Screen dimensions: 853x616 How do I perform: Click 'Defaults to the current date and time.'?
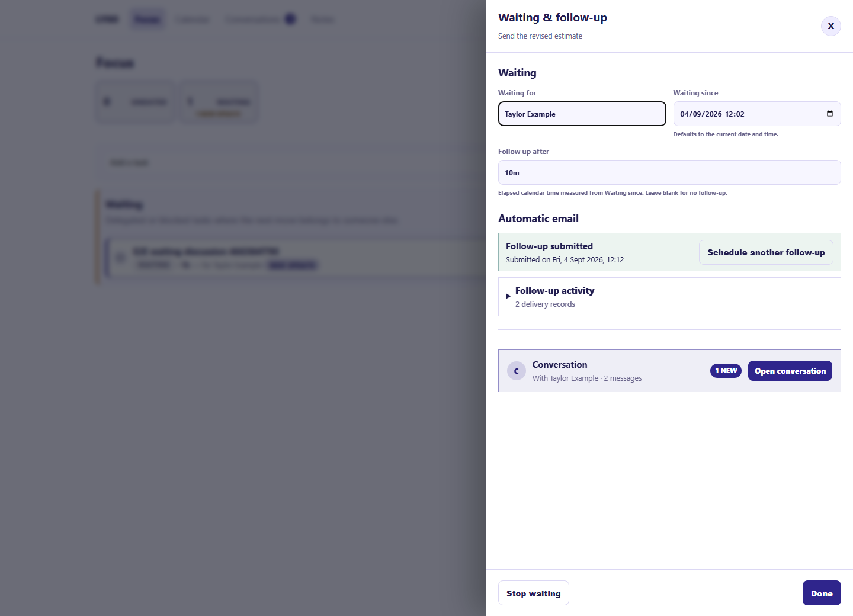tap(726, 134)
